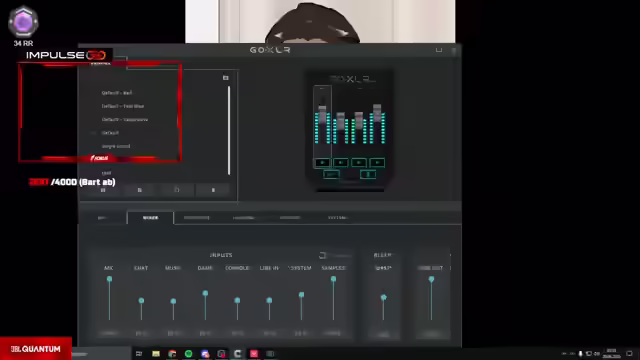640x360 pixels.
Task: Switch to the SYSTEM tab
Action: (x=338, y=218)
